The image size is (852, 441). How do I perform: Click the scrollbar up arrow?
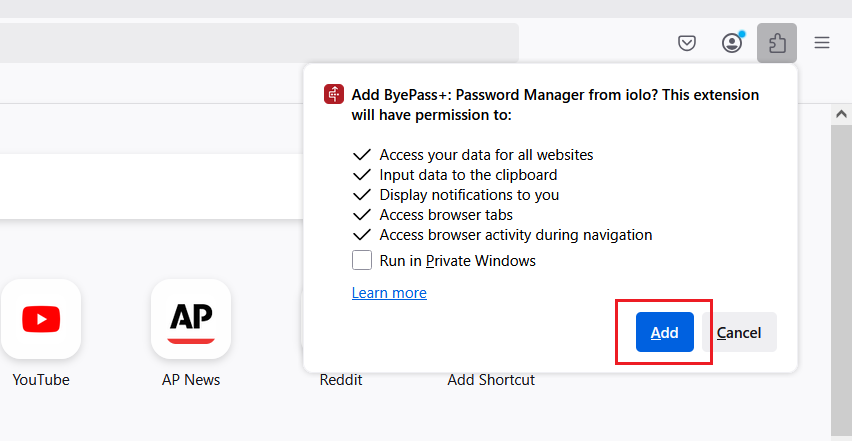tap(841, 114)
